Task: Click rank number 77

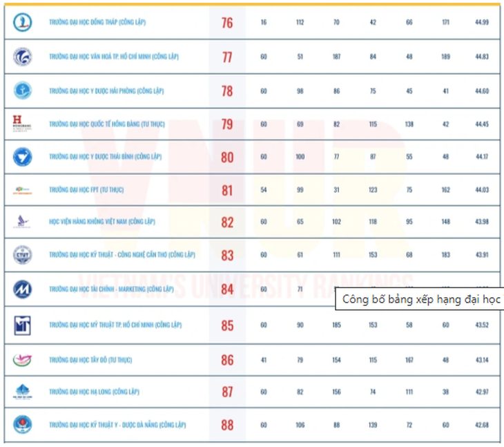Action: point(227,57)
